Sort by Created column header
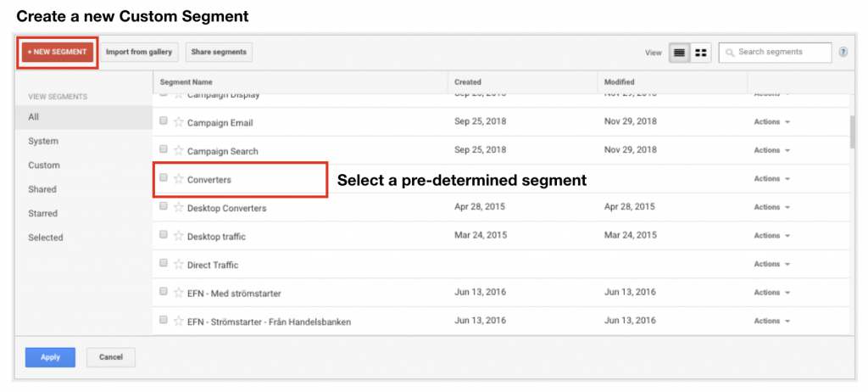Image resolution: width=868 pixels, height=392 pixels. coord(468,82)
